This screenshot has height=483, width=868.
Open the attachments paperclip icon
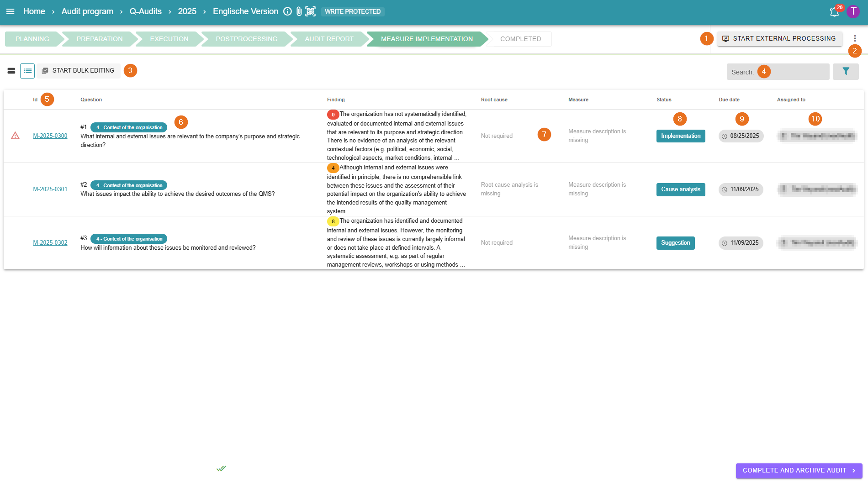299,11
